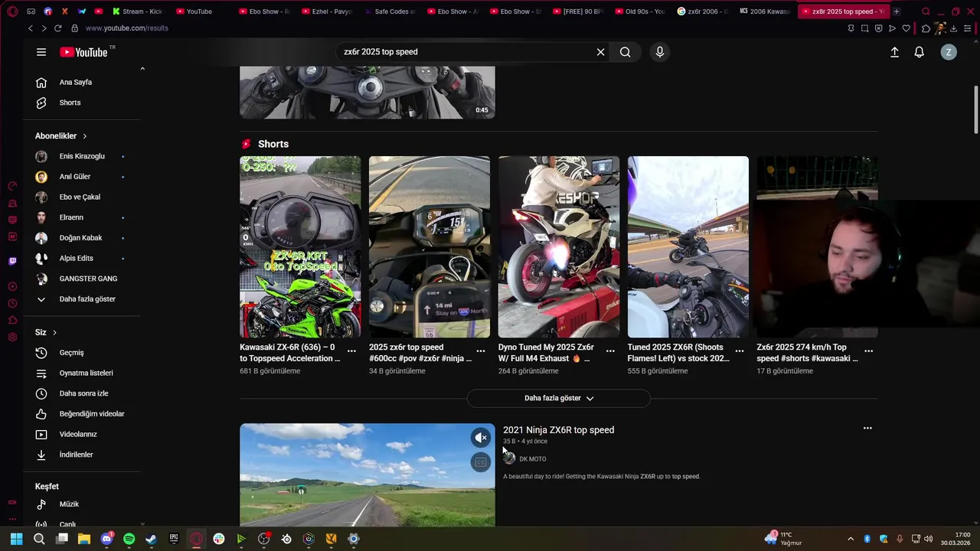Go forward in the browser
Viewport: 980px width, 551px height.
pos(44,28)
